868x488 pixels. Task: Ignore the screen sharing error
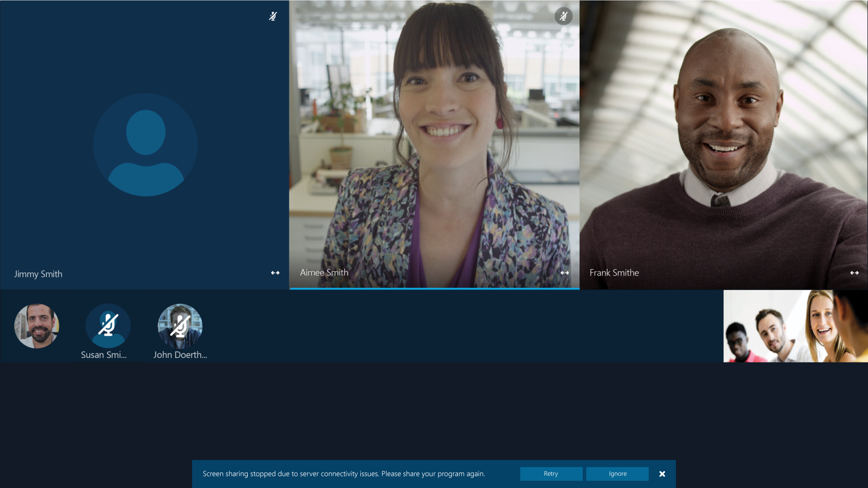click(618, 474)
